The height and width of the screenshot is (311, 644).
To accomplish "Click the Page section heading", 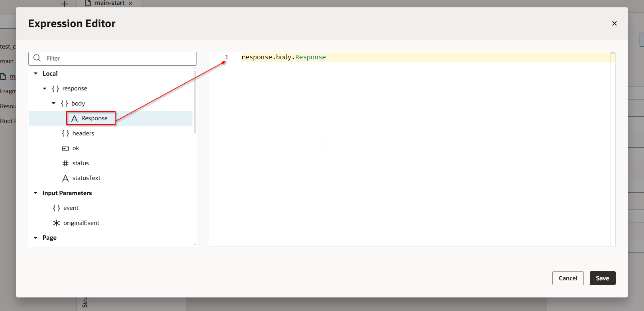I will coord(49,238).
